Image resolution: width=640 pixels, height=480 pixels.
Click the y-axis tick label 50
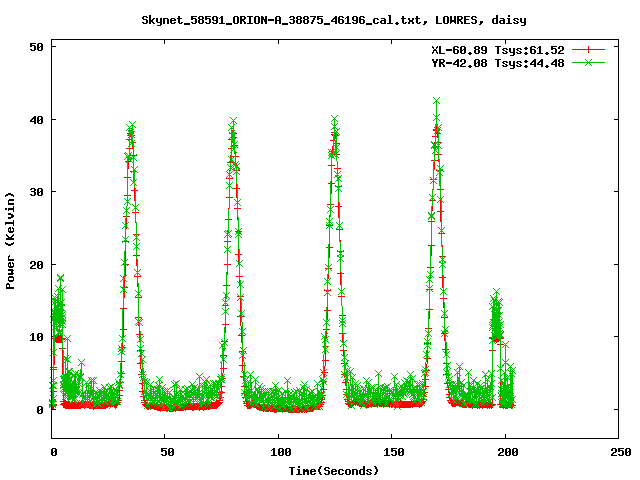(x=36, y=47)
